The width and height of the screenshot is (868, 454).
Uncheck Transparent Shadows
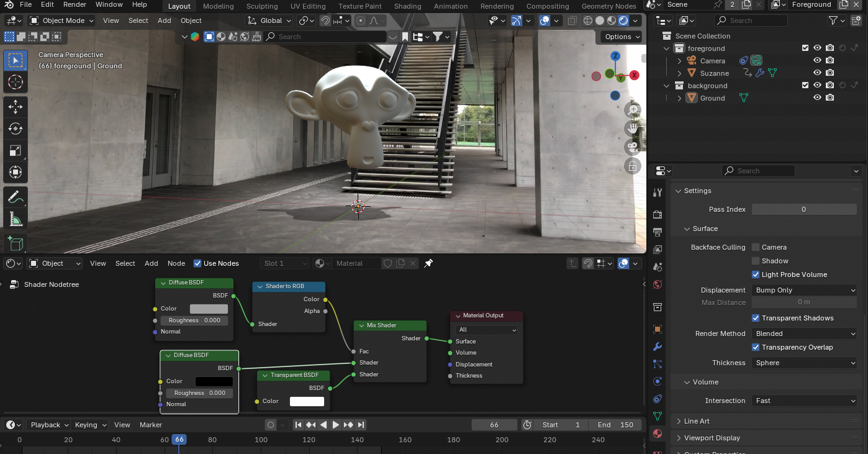click(756, 318)
